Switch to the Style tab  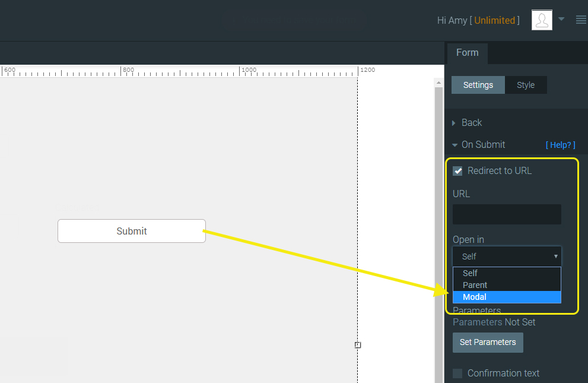click(526, 85)
